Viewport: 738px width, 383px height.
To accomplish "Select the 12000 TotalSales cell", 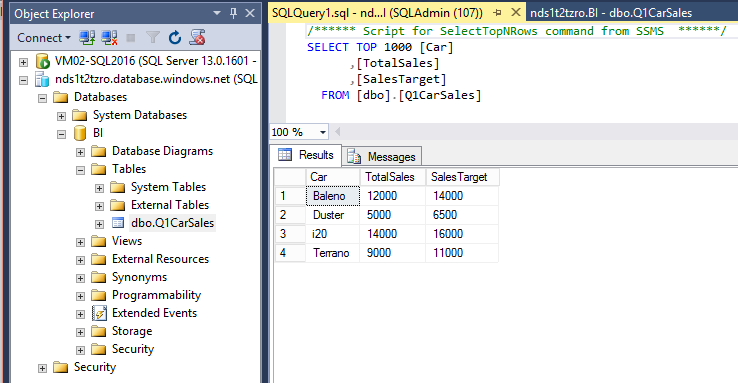I will pyautogui.click(x=393, y=196).
